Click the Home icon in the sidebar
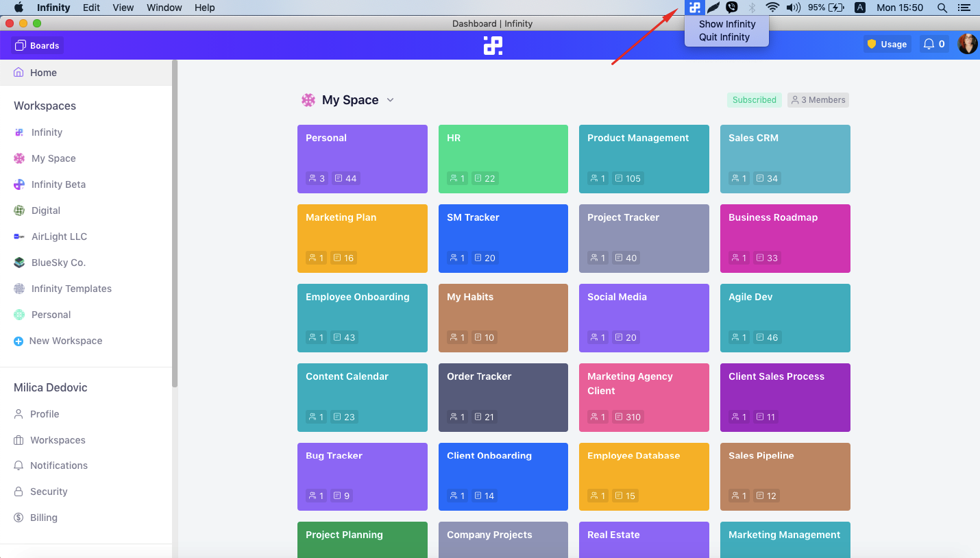Viewport: 980px width, 558px height. pyautogui.click(x=19, y=72)
